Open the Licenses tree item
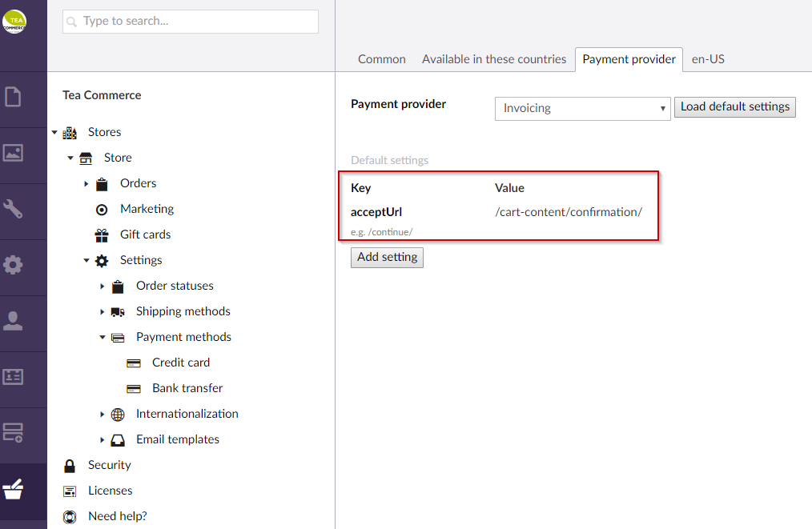Viewport: 812px width, 529px height. click(x=110, y=491)
